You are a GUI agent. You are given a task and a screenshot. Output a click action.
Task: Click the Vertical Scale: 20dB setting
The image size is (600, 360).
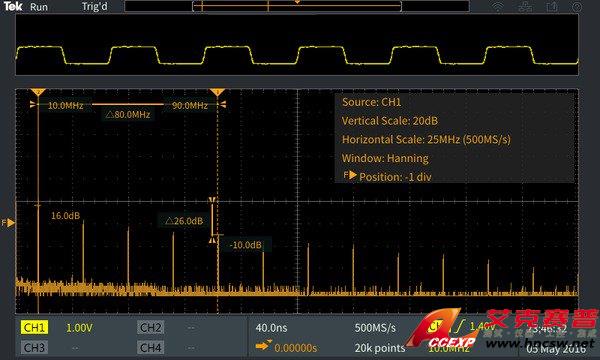click(x=390, y=121)
